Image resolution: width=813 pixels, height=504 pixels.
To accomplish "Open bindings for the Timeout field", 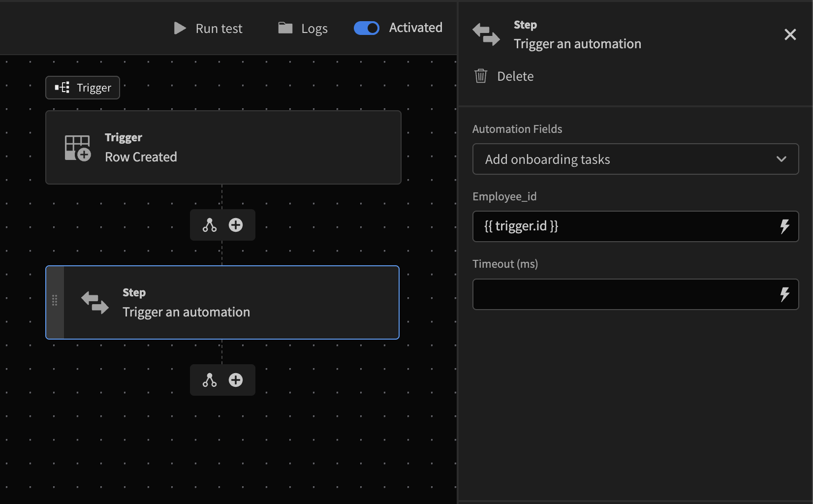I will point(784,294).
